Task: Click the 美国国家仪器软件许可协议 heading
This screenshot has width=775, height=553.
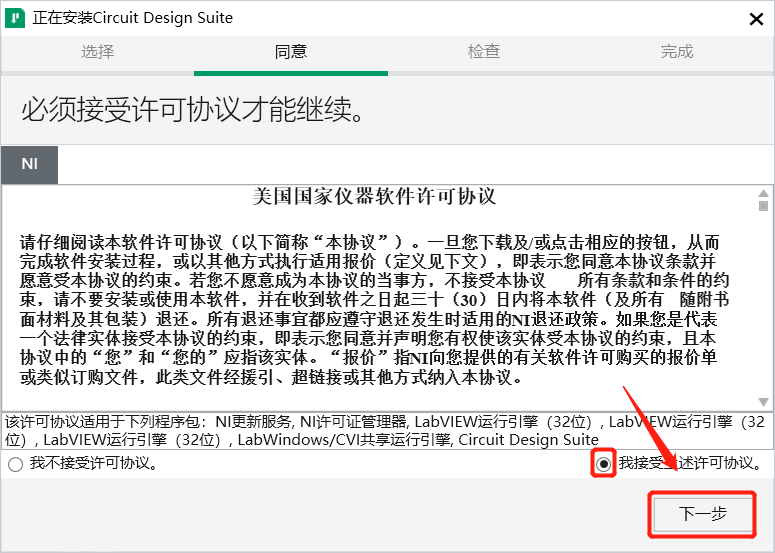Action: [x=374, y=197]
